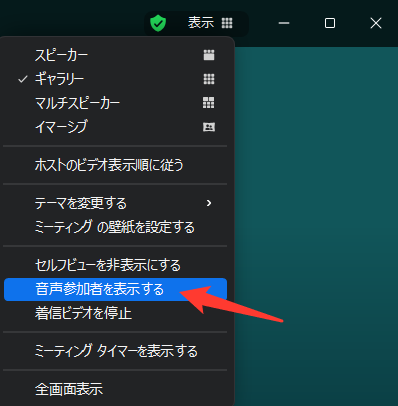Click the grid icon beside 表示
Viewport: 398px width, 406px height.
227,23
